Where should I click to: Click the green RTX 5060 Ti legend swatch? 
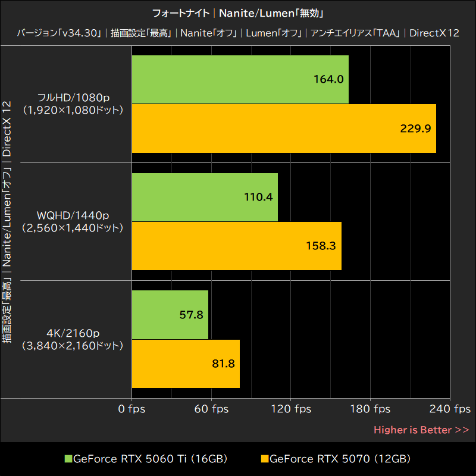point(68,459)
